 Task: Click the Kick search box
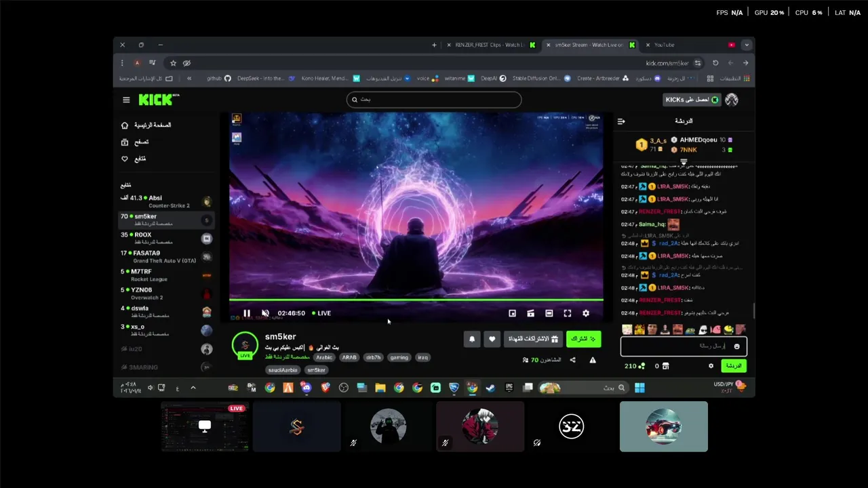click(x=434, y=100)
